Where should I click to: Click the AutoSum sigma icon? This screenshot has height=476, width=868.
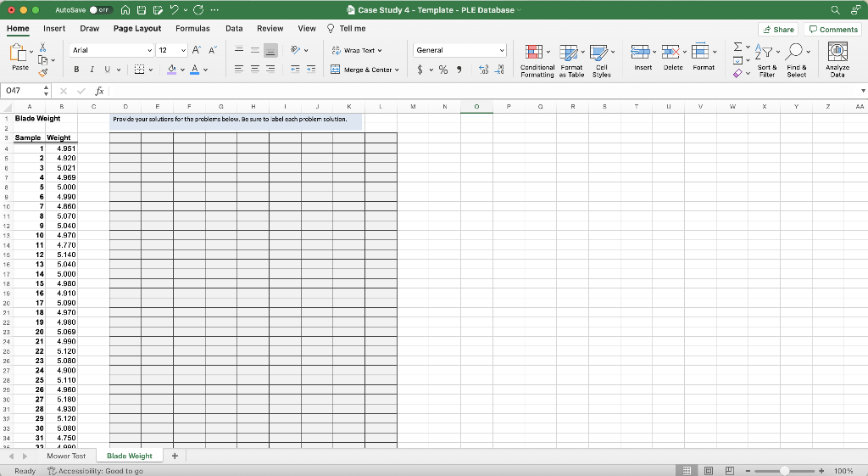737,47
